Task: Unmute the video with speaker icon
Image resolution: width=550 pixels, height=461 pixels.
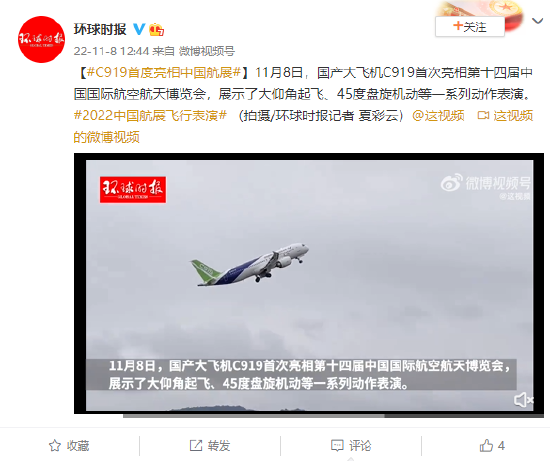Action: pos(523,400)
